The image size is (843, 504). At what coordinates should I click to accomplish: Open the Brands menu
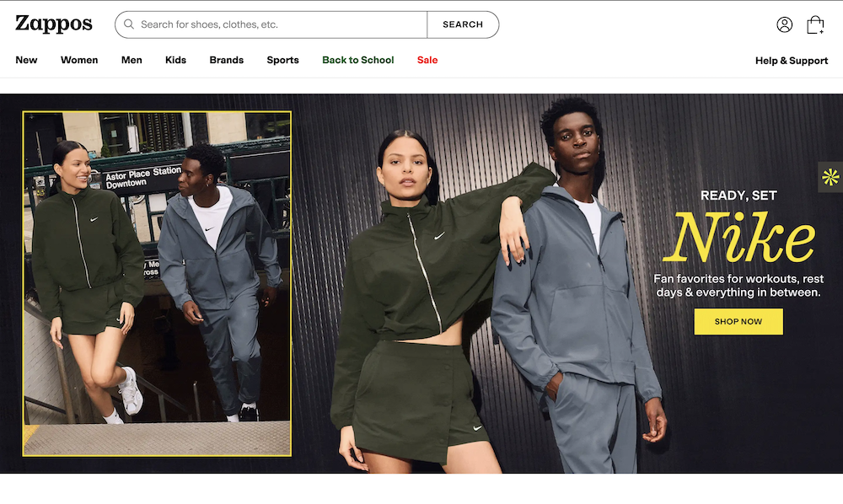pyautogui.click(x=226, y=60)
